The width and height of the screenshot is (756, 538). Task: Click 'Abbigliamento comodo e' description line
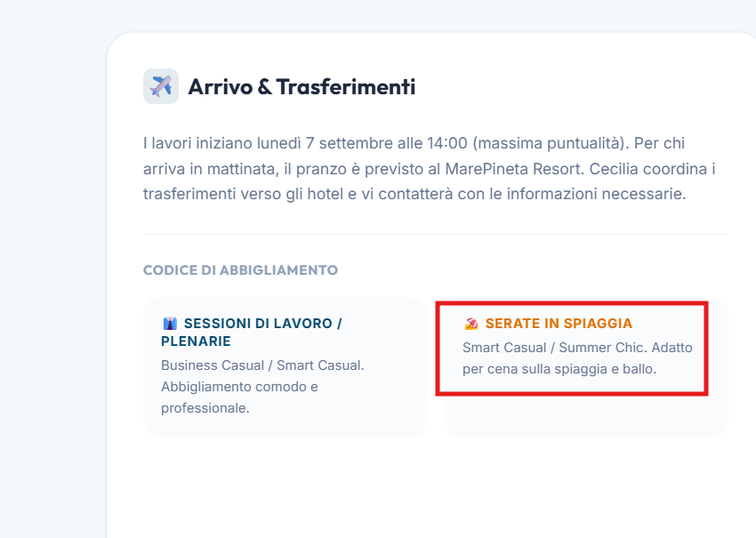coord(239,387)
